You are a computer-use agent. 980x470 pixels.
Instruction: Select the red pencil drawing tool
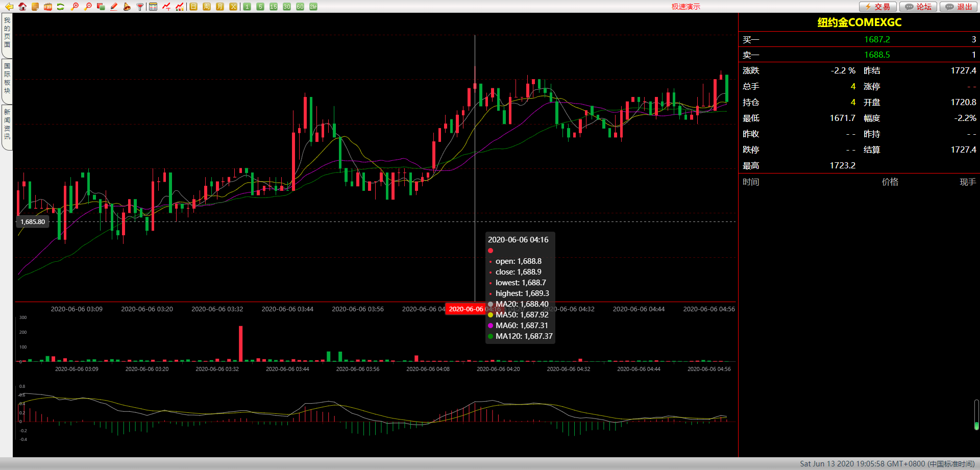coord(114,7)
